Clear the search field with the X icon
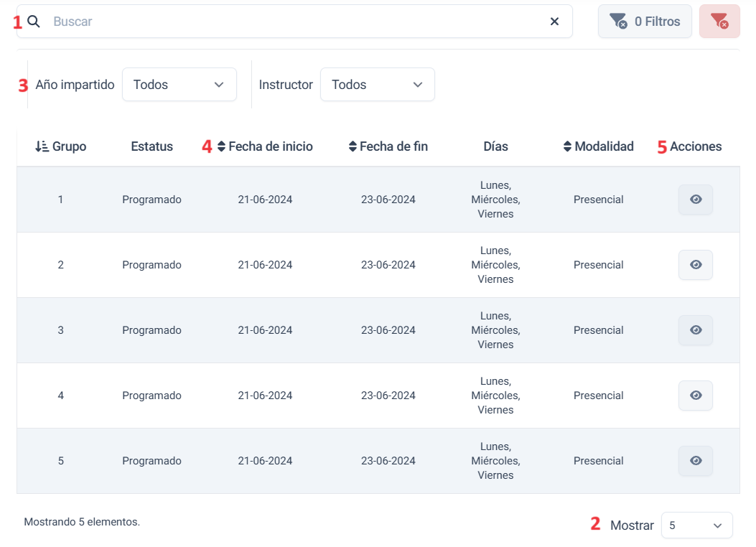The height and width of the screenshot is (547, 756). coord(554,22)
